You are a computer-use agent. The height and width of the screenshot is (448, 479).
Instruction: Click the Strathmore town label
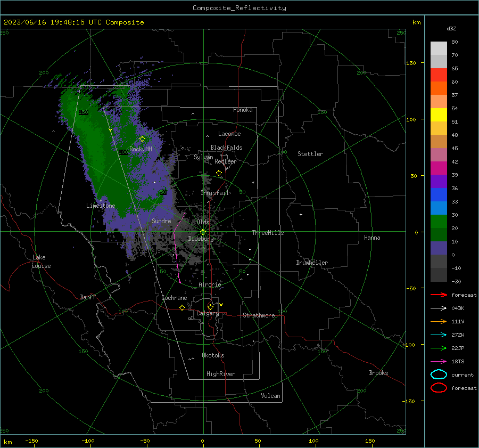pyautogui.click(x=259, y=315)
